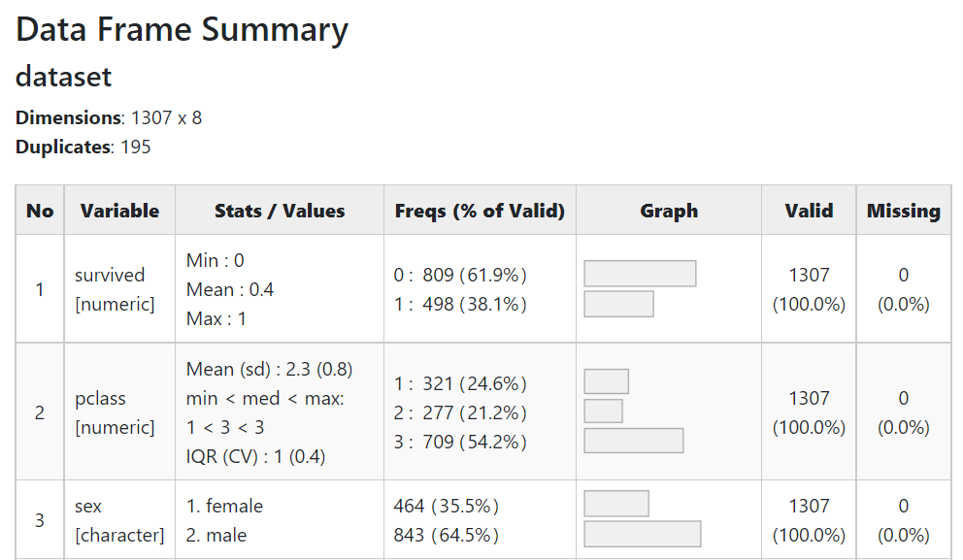This screenshot has width=963, height=560.
Task: Click the pclass 3 (54.2%) graph bar
Action: 633,441
